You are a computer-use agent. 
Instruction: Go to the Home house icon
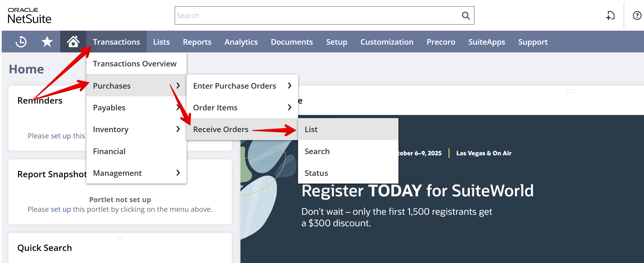73,42
